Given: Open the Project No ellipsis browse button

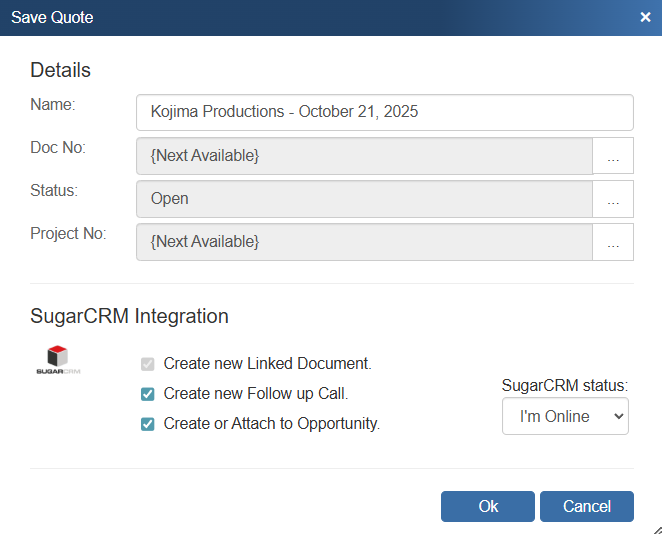Looking at the screenshot, I should tap(613, 242).
